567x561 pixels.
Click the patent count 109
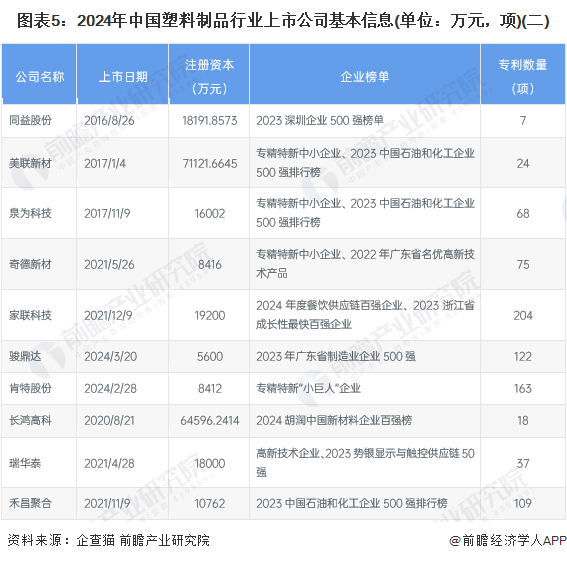(523, 503)
